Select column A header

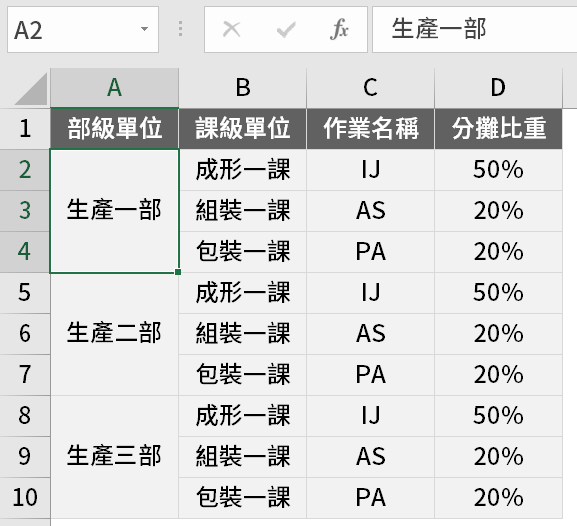click(114, 88)
